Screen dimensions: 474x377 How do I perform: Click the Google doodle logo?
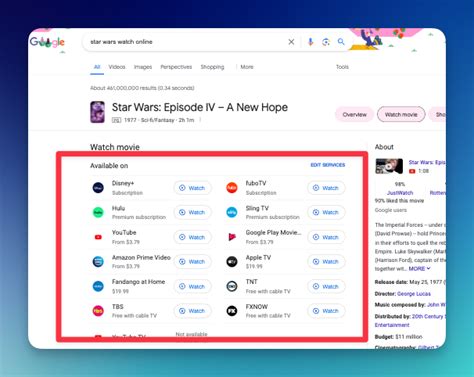coord(47,42)
